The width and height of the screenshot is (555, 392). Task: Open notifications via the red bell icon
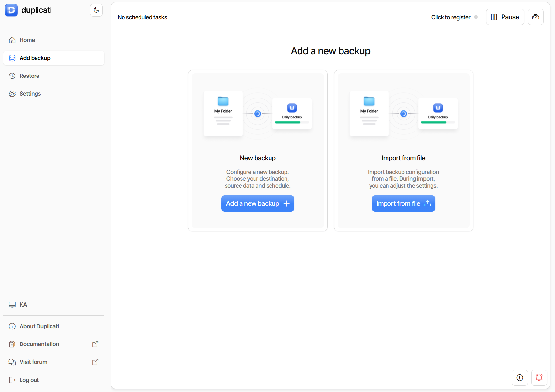[539, 378]
